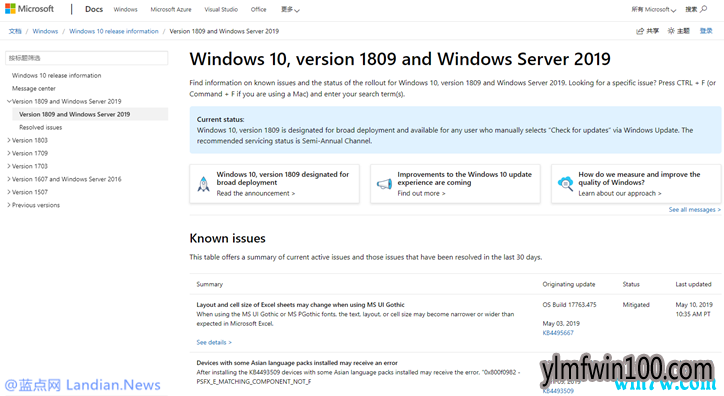Go to Windows breadcrumb link
Image resolution: width=724 pixels, height=396 pixels.
(45, 31)
